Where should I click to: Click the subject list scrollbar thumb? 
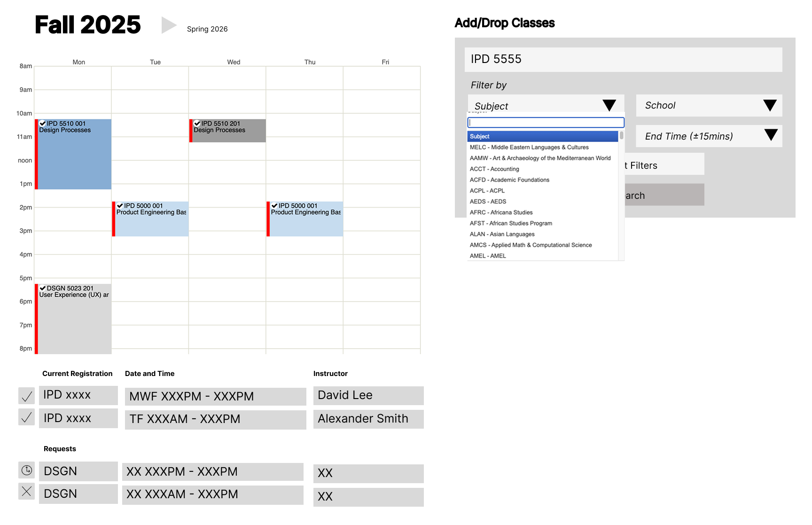click(621, 136)
